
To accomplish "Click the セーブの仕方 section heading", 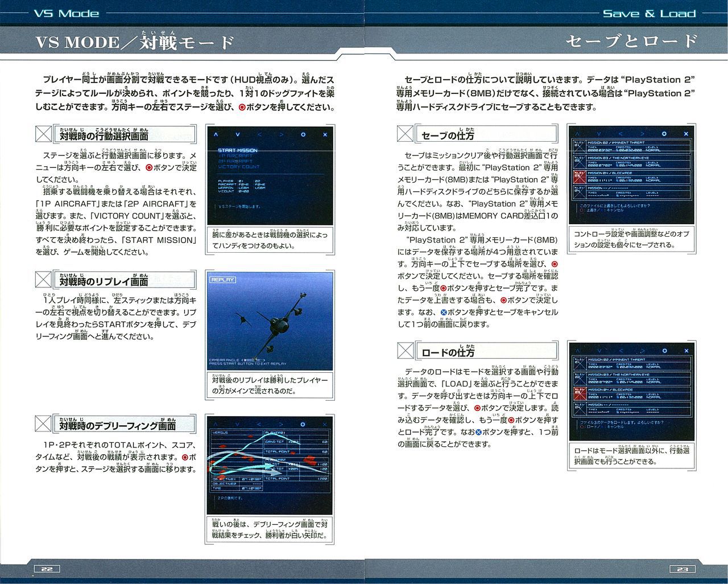I will pos(448,134).
